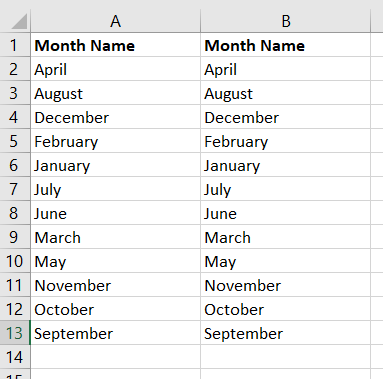Screen dimensions: 383x379
Task: Select row 1 header
Action: (15, 45)
